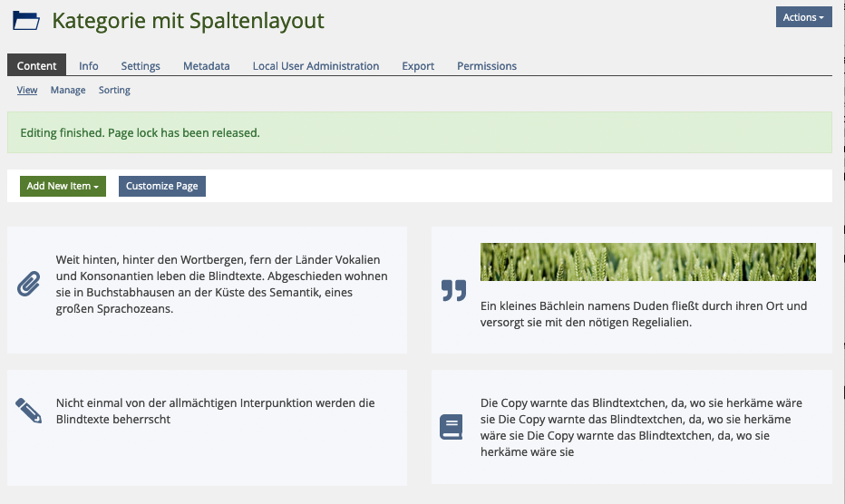Click the folder icon beside the page title
This screenshot has height=504, width=845.
25,20
